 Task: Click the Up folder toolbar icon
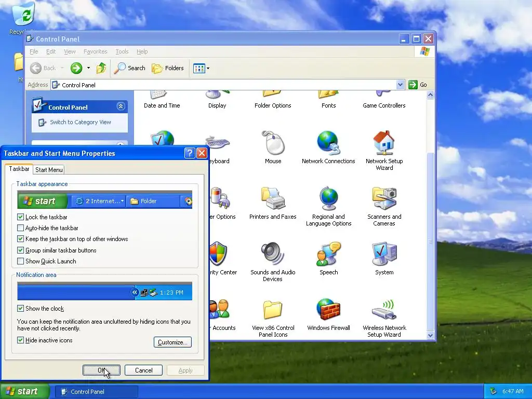click(x=101, y=68)
